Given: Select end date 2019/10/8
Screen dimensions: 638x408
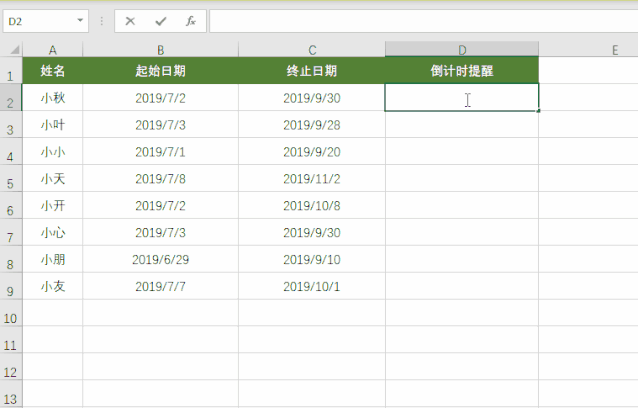Looking at the screenshot, I should tap(312, 205).
